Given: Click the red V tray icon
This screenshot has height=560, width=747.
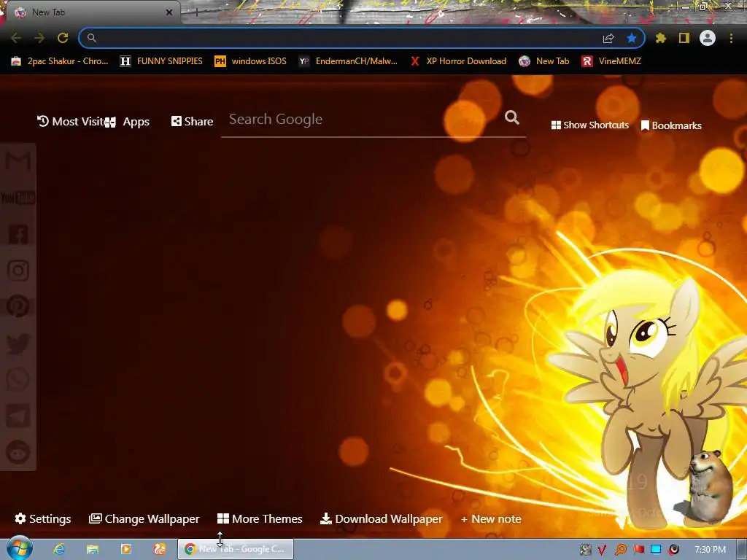Looking at the screenshot, I should 602,550.
